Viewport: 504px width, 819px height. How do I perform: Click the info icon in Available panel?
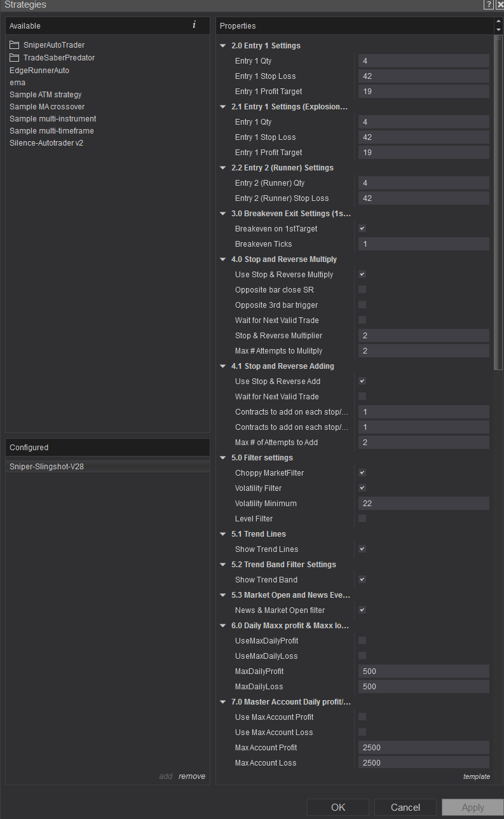pos(194,25)
